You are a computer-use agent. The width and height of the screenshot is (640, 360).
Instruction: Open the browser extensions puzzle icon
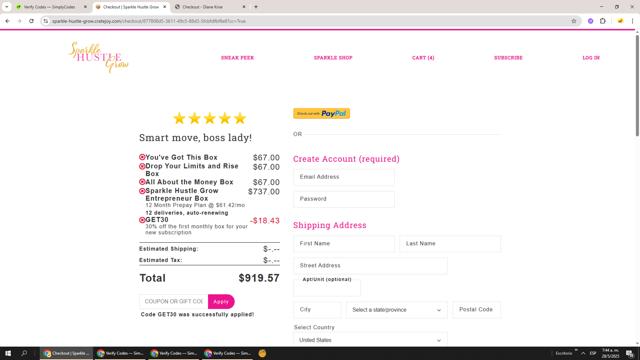click(x=603, y=21)
